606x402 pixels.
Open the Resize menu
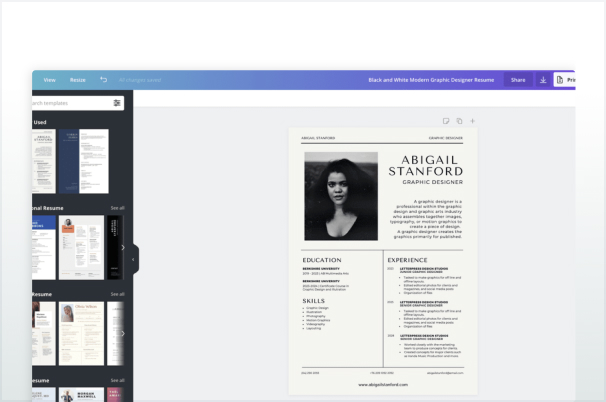click(77, 79)
